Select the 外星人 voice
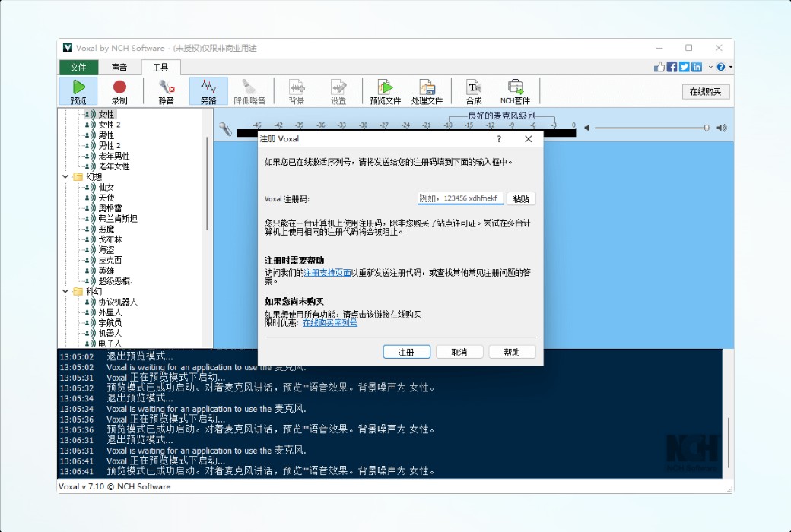 [x=110, y=312]
